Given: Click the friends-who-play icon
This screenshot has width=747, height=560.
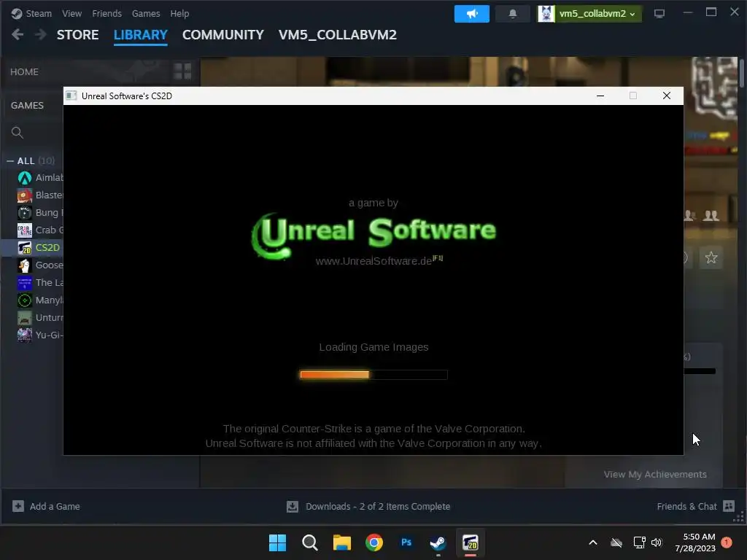Looking at the screenshot, I should coord(711,216).
